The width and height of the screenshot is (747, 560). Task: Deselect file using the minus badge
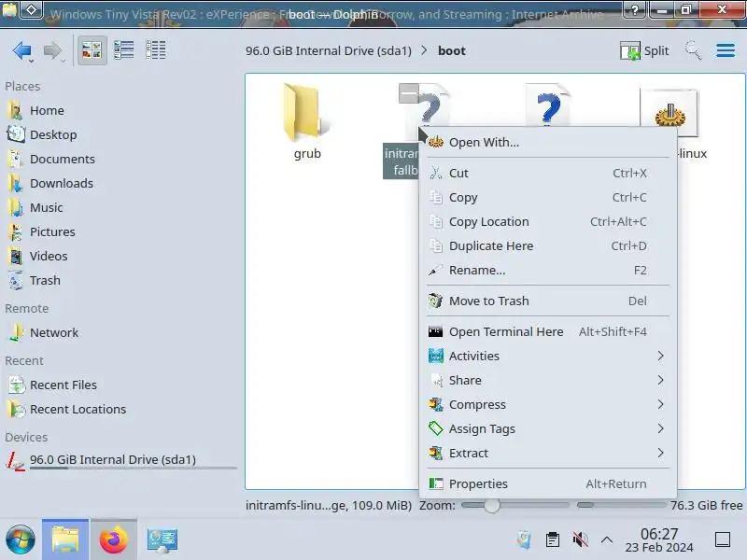[x=409, y=93]
